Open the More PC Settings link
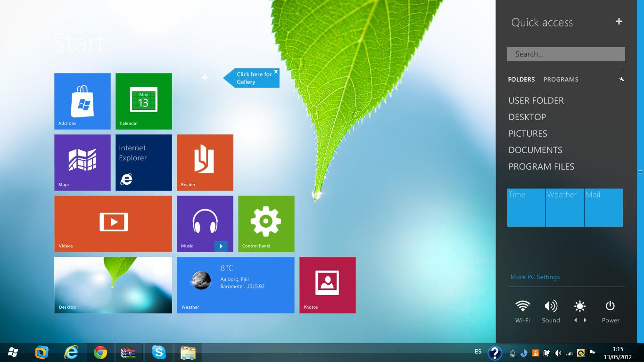The width and height of the screenshot is (644, 362). (535, 277)
